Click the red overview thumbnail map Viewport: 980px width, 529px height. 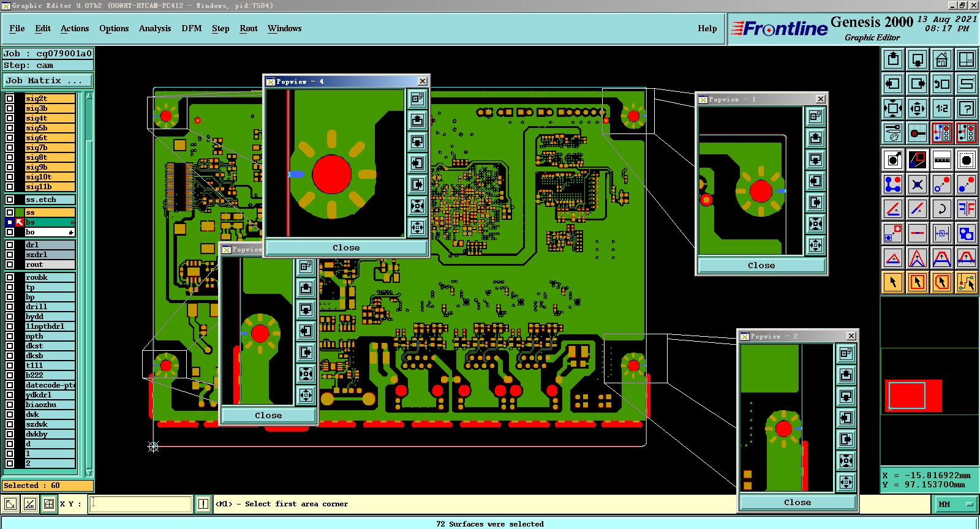[x=913, y=396]
